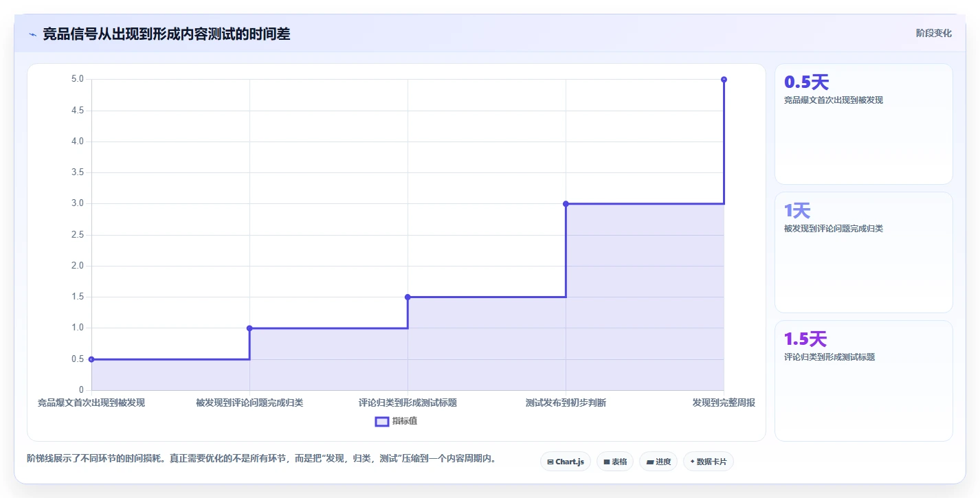The width and height of the screenshot is (980, 498).
Task: Click the y-axis tick label 4.0
Action: pyautogui.click(x=77, y=142)
